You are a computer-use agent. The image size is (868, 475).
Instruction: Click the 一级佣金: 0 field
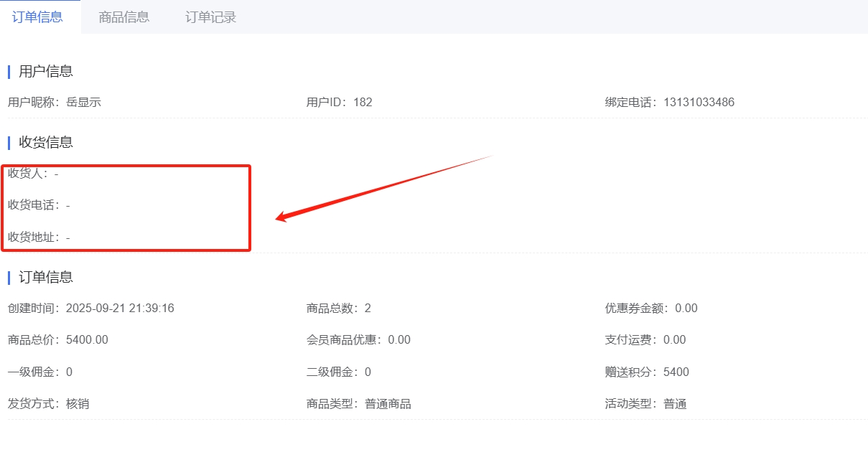40,372
